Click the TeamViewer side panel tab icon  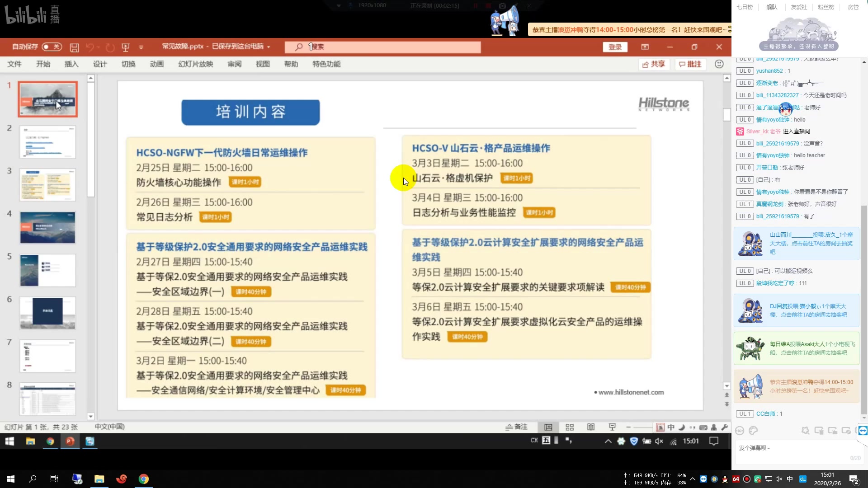(x=863, y=431)
